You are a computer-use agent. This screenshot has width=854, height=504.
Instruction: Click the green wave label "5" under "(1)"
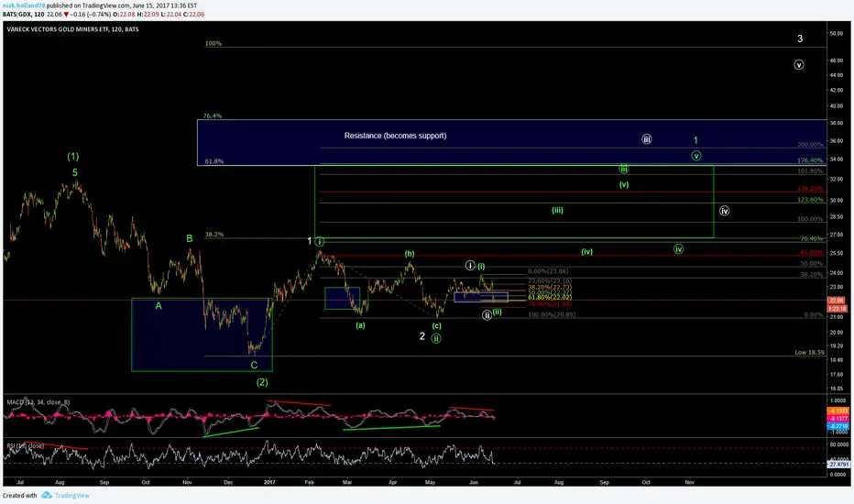74,172
